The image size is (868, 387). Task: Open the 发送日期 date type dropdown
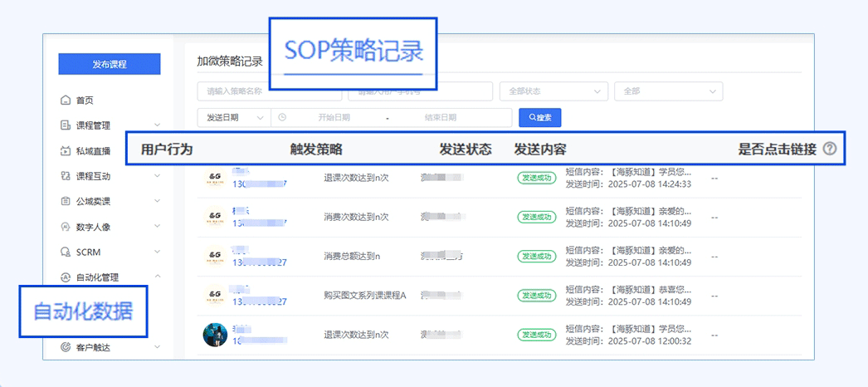click(x=234, y=117)
